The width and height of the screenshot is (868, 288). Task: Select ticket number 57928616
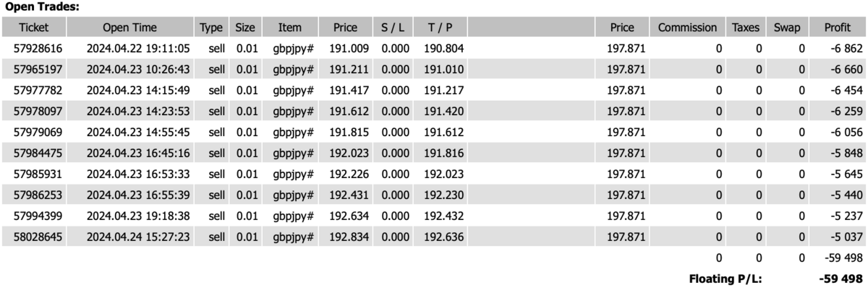tap(34, 48)
